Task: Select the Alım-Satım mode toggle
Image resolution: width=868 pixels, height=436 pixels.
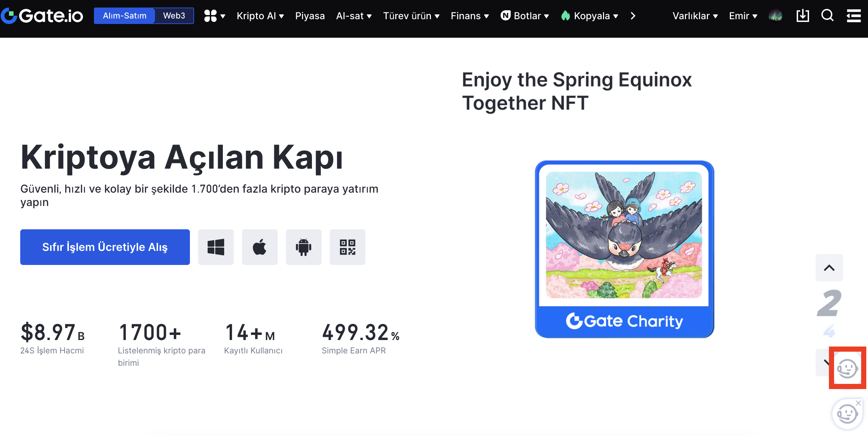Action: pyautogui.click(x=125, y=16)
